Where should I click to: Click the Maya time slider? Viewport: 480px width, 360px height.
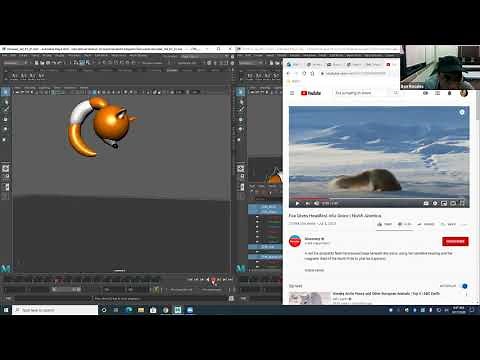[x=82, y=279]
